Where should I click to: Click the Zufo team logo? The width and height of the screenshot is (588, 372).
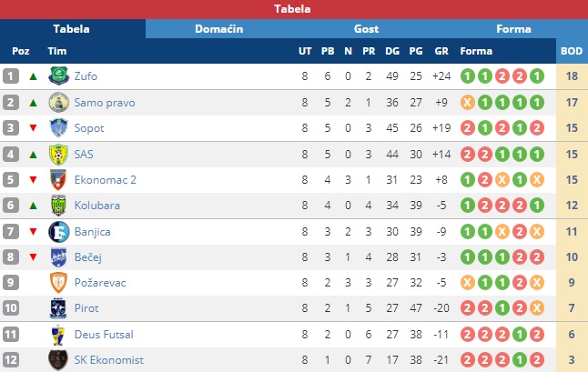[59, 76]
